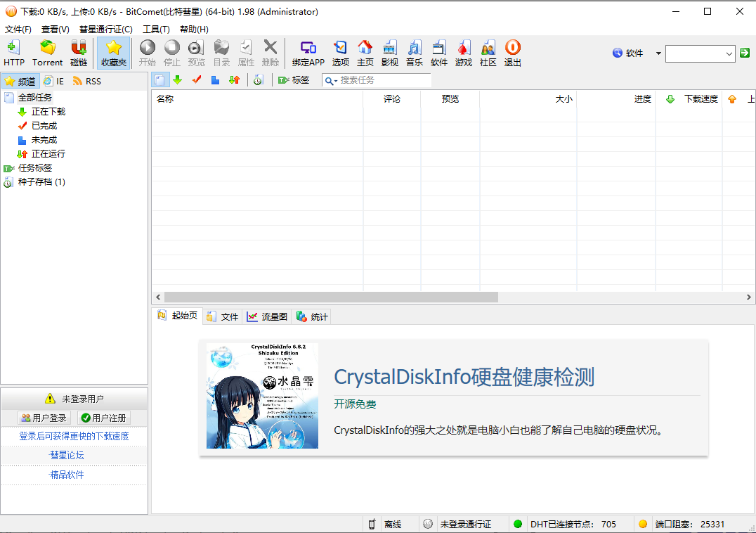Open the 软件 software toolbar icon
This screenshot has width=756, height=533.
[x=438, y=53]
